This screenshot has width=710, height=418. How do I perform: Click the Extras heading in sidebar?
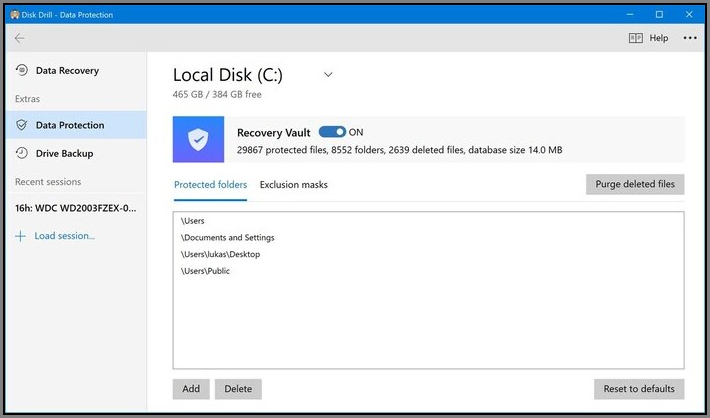(x=27, y=99)
